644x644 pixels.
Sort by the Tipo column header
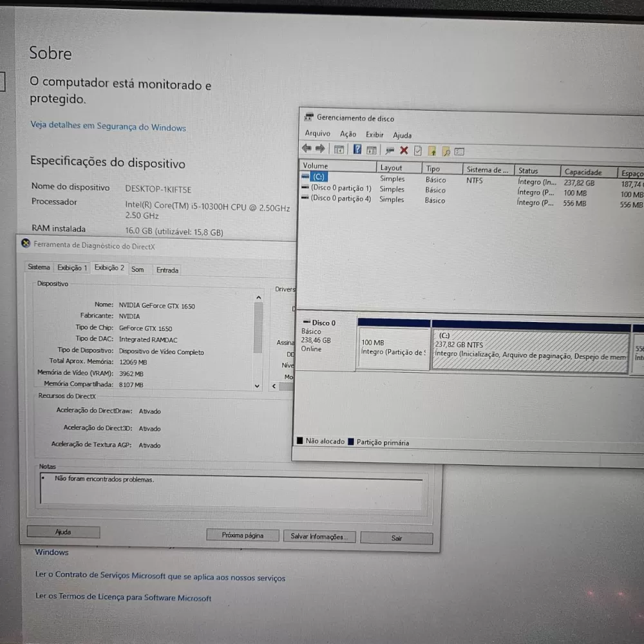(442, 169)
